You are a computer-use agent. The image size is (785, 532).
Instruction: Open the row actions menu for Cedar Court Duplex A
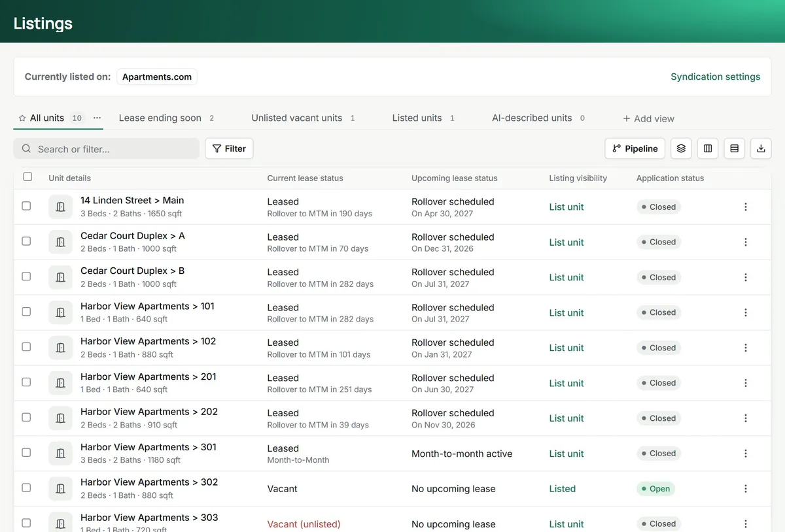click(746, 242)
